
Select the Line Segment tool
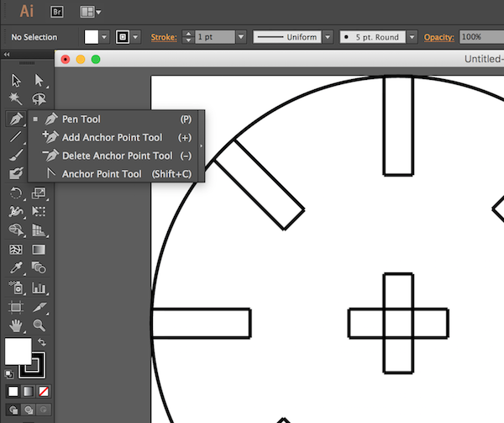click(16, 137)
